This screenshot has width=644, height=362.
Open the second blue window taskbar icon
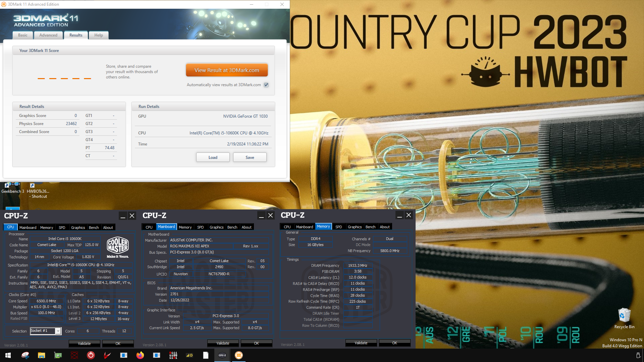[157, 355]
